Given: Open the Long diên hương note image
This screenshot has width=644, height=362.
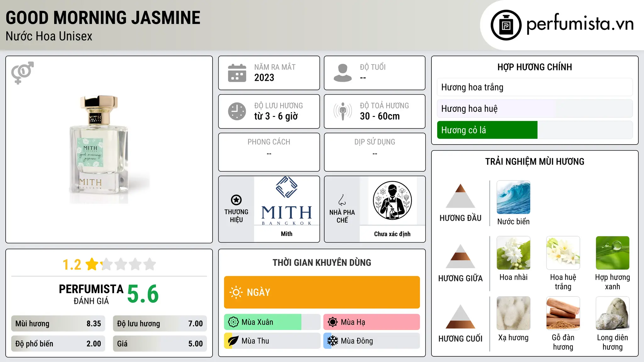Looking at the screenshot, I should click(x=613, y=313).
